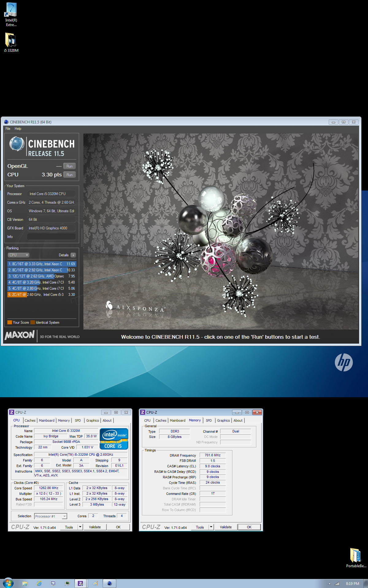Launch Internet Explorer from the taskbar
The height and width of the screenshot is (588, 368).
coord(39,583)
